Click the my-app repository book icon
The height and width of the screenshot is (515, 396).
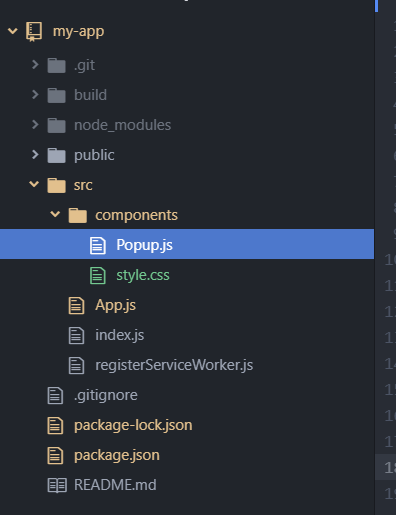coord(34,32)
